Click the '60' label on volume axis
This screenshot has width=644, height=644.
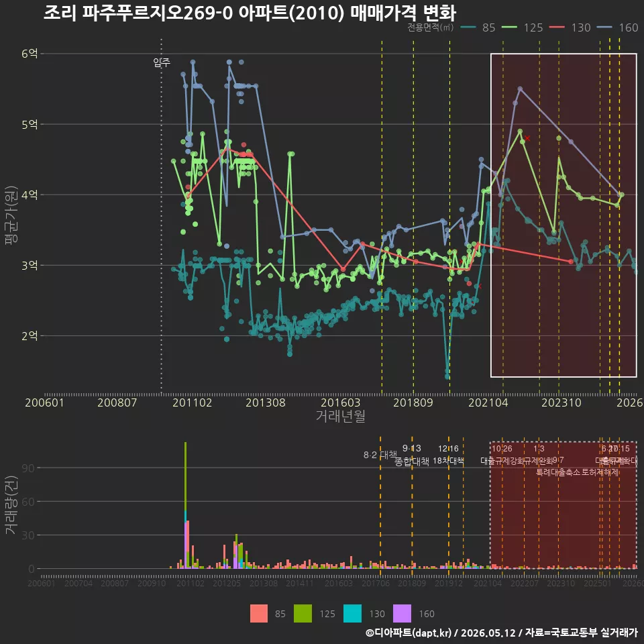[x=28, y=502]
